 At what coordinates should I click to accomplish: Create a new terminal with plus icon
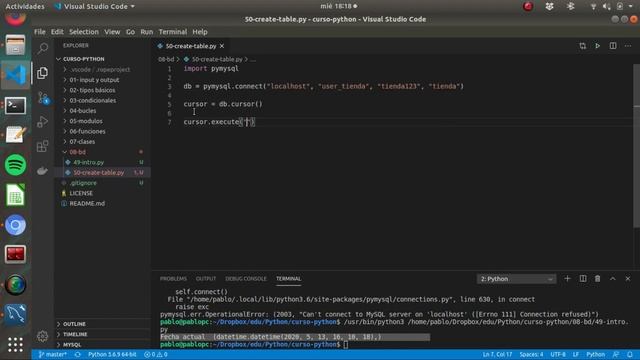[x=567, y=278]
